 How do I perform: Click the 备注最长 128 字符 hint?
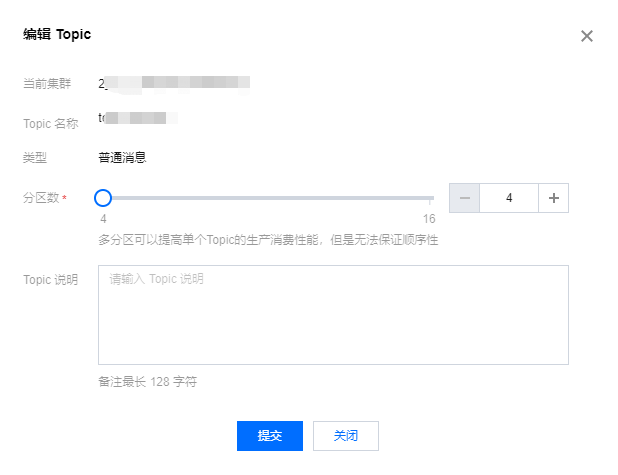pyautogui.click(x=147, y=382)
